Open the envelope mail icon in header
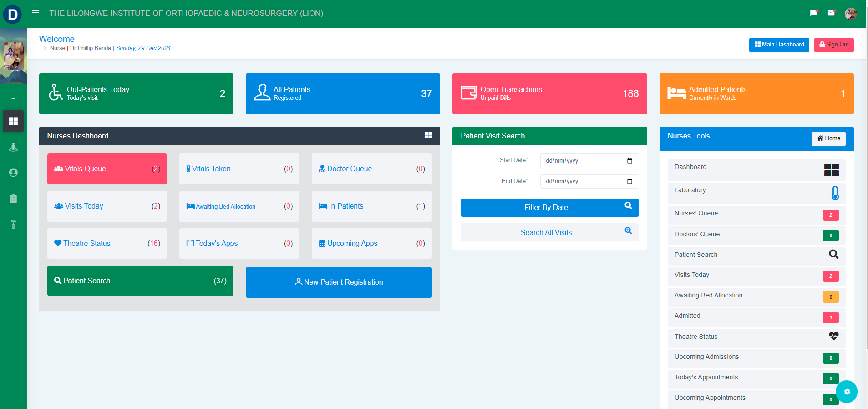Viewport: 868px width, 409px height. point(831,13)
